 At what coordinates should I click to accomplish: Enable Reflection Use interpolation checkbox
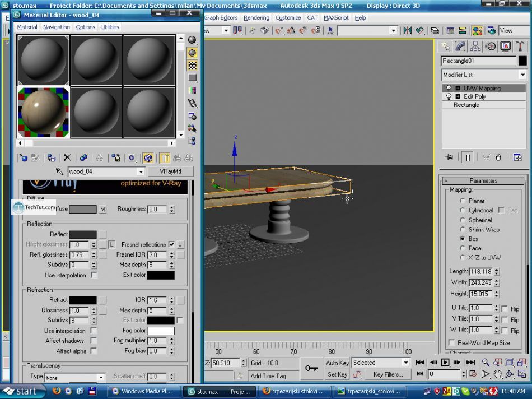pos(94,275)
